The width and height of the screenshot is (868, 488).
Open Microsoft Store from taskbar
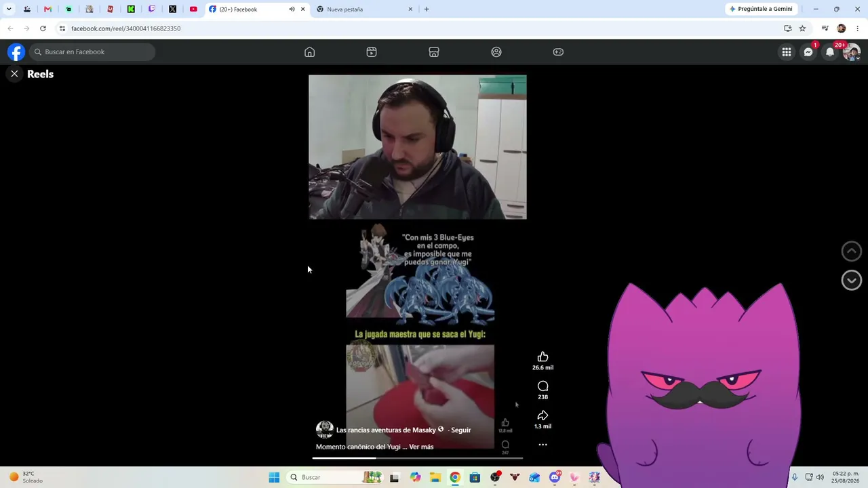click(475, 477)
